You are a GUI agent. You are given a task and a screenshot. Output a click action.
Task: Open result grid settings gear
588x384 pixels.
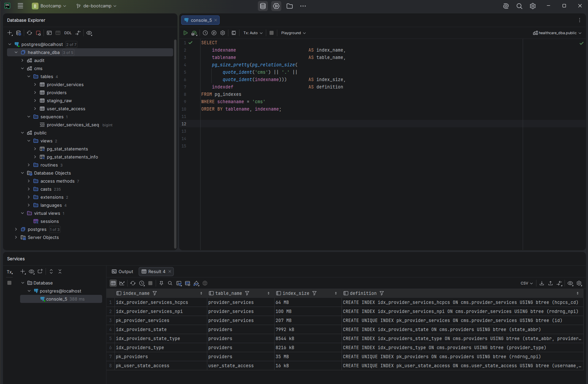(579, 283)
